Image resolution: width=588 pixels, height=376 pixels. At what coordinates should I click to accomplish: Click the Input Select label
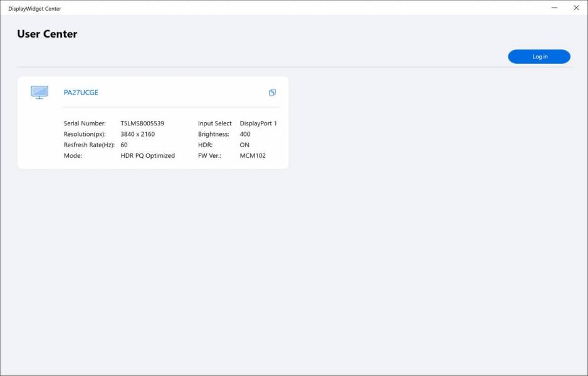click(x=214, y=123)
